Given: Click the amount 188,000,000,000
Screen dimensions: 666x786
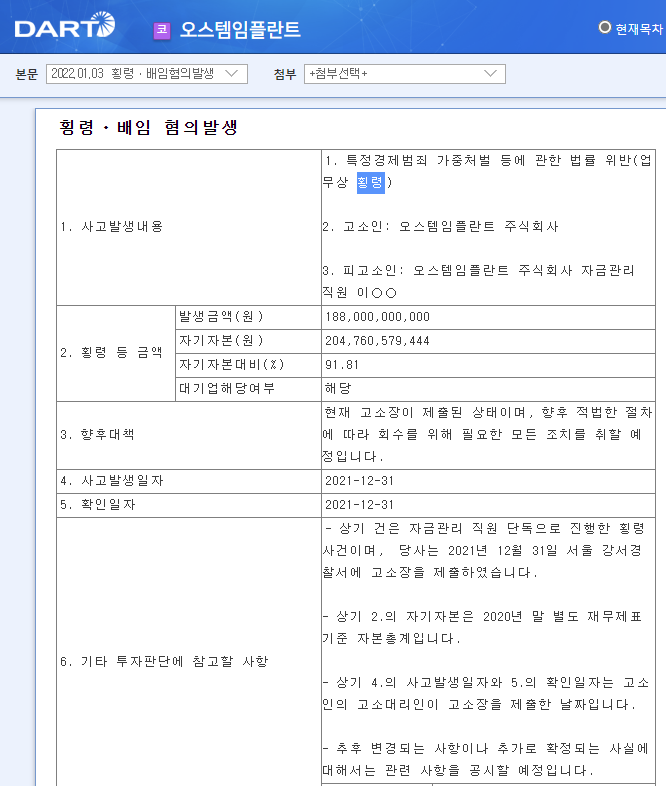Looking at the screenshot, I should click(x=377, y=317).
